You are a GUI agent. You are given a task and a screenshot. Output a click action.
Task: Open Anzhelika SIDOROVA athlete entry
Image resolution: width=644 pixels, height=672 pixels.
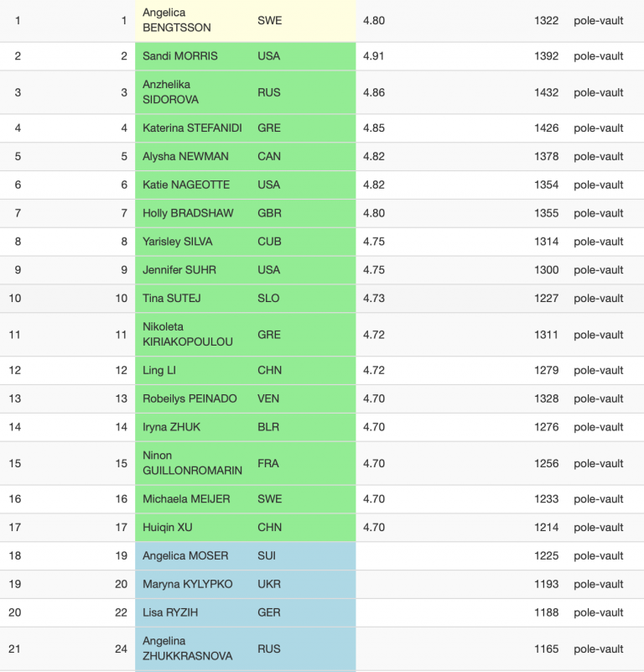click(170, 92)
